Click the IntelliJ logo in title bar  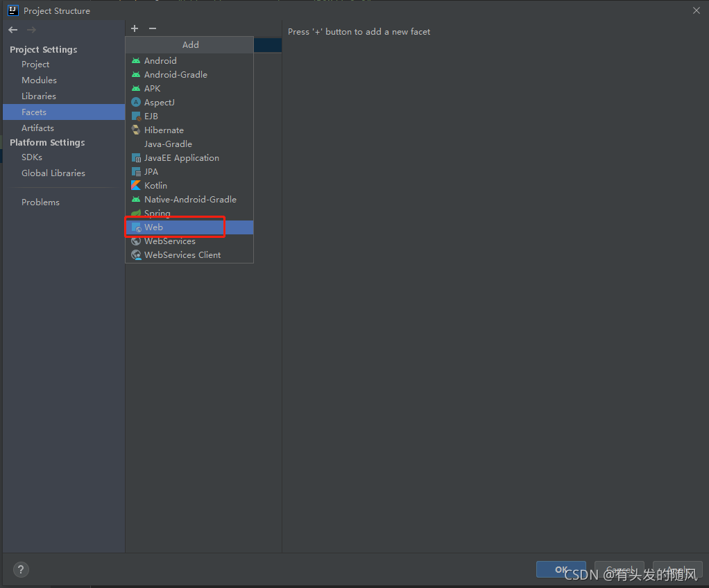tap(13, 10)
